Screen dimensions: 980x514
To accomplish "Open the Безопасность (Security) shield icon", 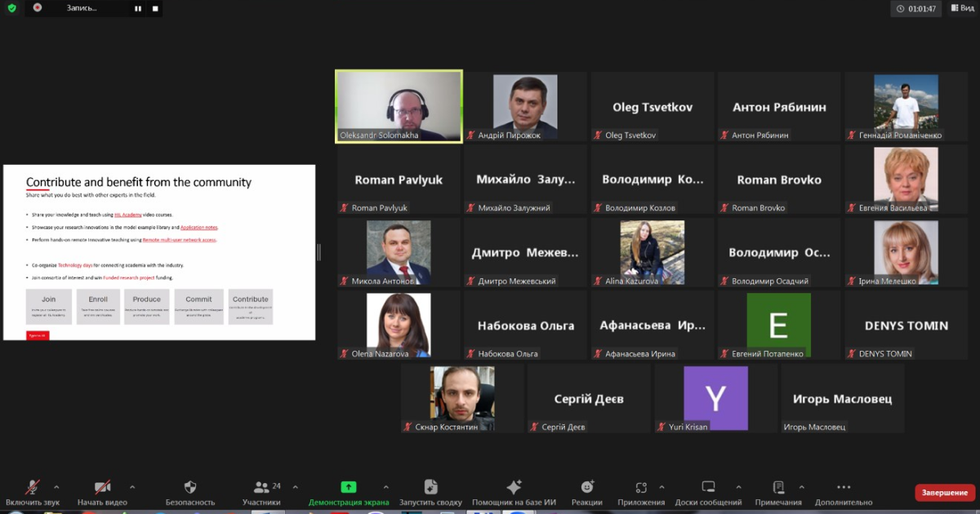I will [x=190, y=487].
